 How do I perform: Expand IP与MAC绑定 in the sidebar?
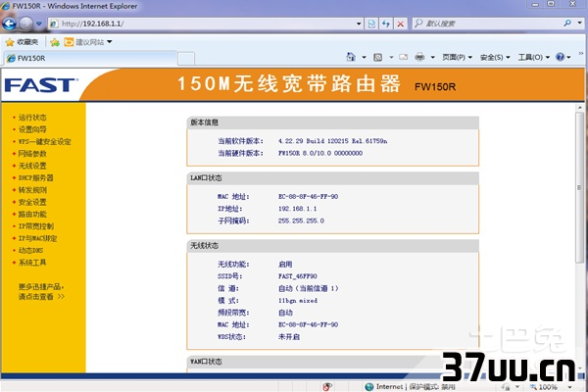(37, 238)
